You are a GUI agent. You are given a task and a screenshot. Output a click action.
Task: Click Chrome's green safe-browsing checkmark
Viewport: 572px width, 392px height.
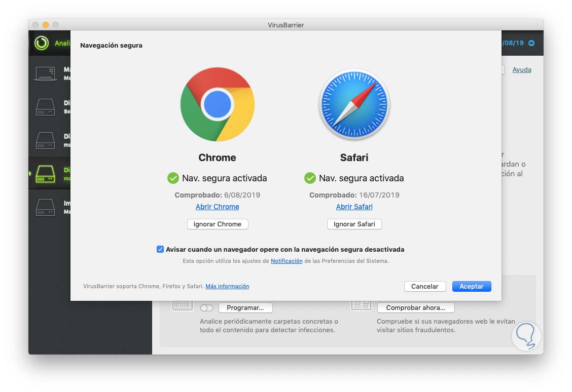point(173,178)
